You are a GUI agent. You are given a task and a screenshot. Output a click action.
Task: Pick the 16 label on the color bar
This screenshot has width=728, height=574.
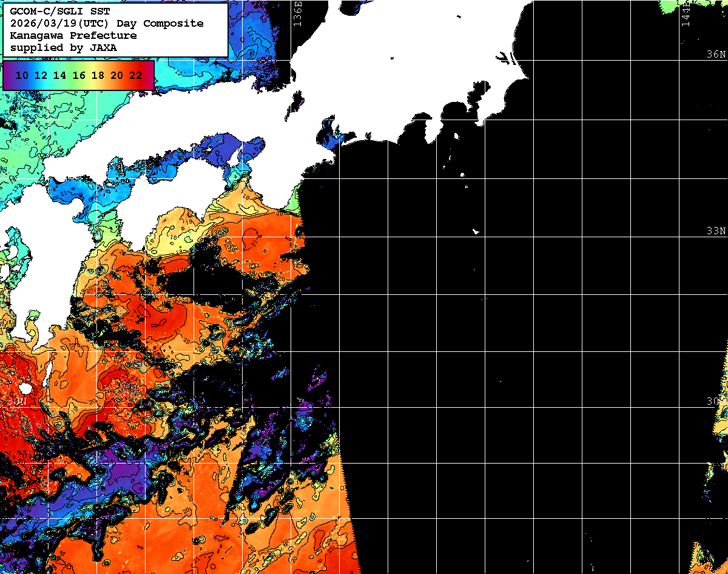pos(79,76)
